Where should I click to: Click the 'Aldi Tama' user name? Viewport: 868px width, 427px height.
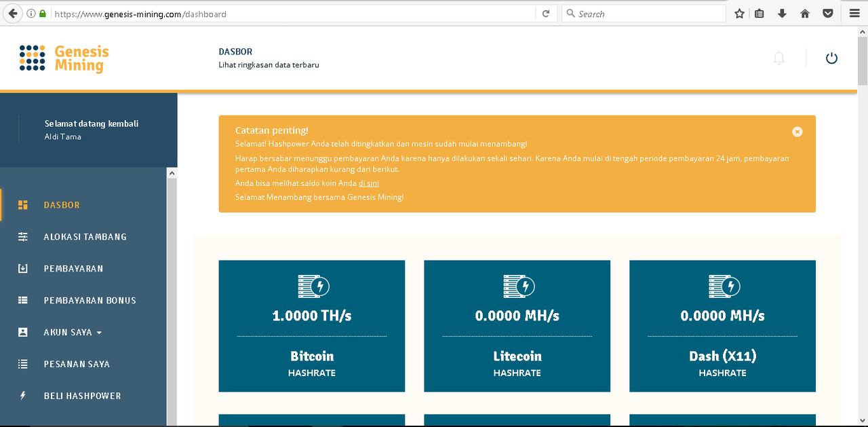pyautogui.click(x=62, y=136)
